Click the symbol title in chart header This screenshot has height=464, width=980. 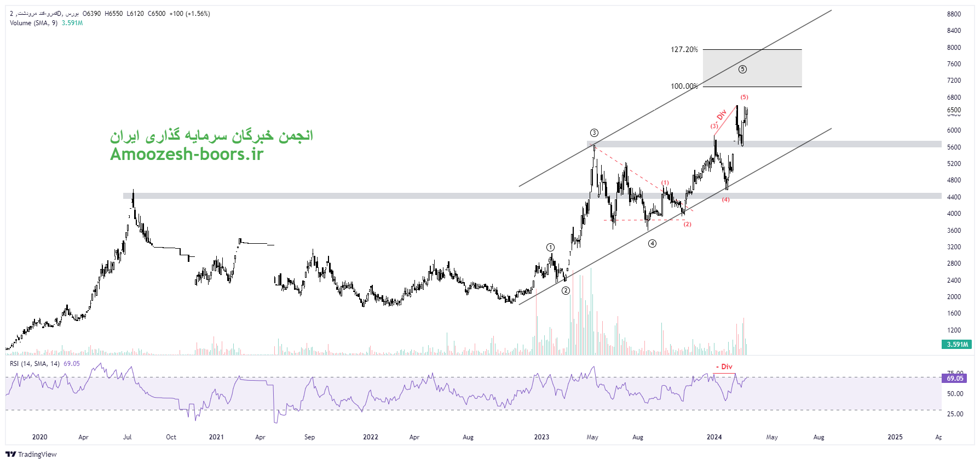(44, 13)
